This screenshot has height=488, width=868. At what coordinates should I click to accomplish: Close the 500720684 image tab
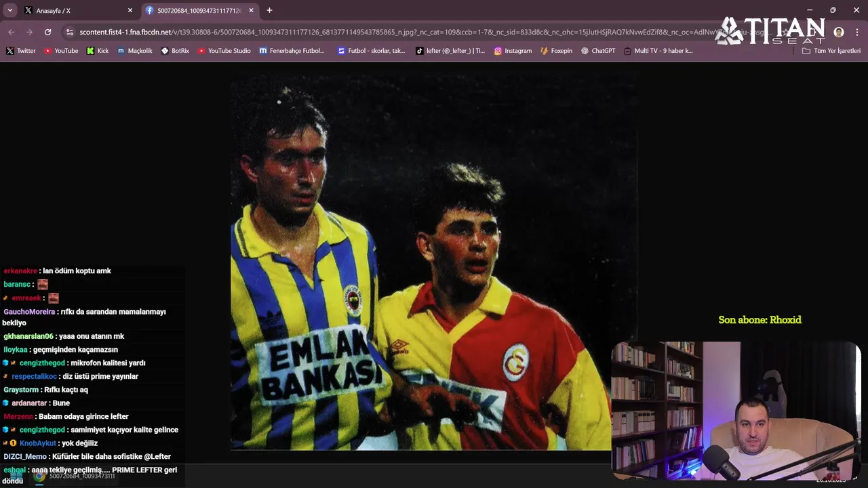coord(251,10)
